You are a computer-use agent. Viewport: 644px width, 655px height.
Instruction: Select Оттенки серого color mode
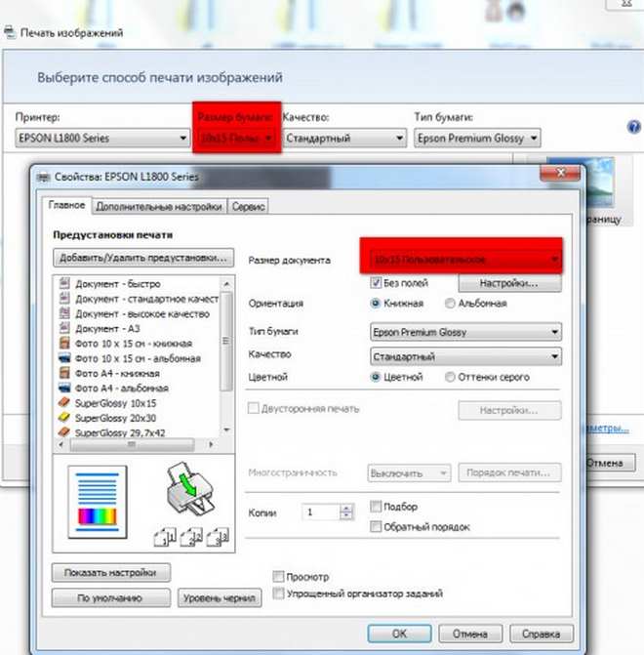tap(450, 377)
